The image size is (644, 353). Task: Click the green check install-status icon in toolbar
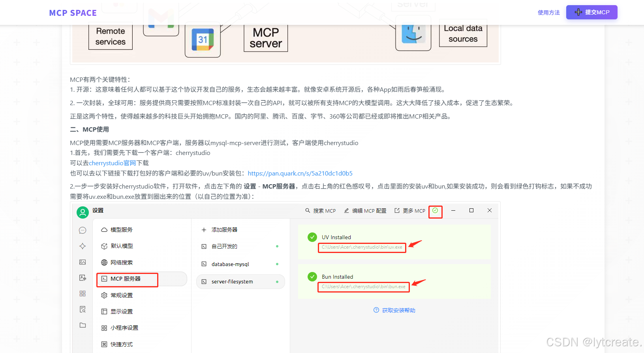[435, 211]
